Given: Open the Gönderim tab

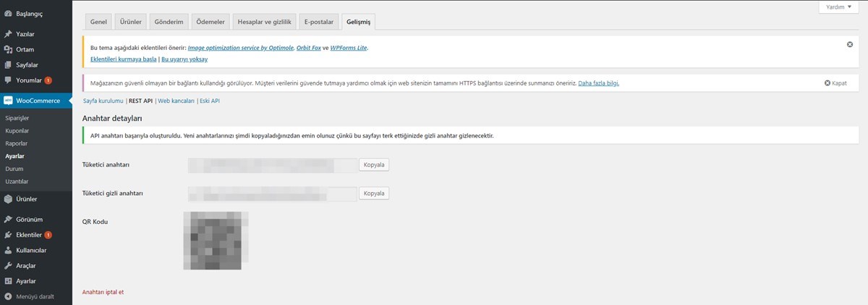Looking at the screenshot, I should 169,22.
